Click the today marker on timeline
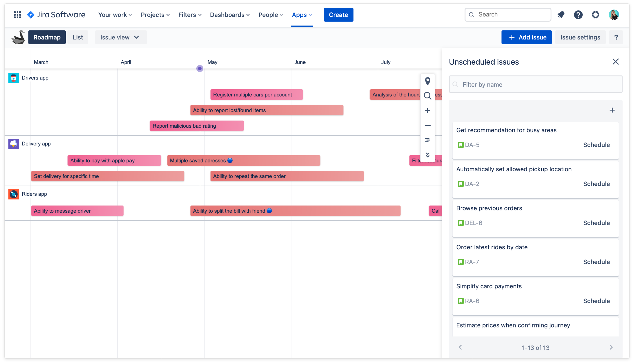Image resolution: width=634 pixels, height=364 pixels. tap(200, 69)
